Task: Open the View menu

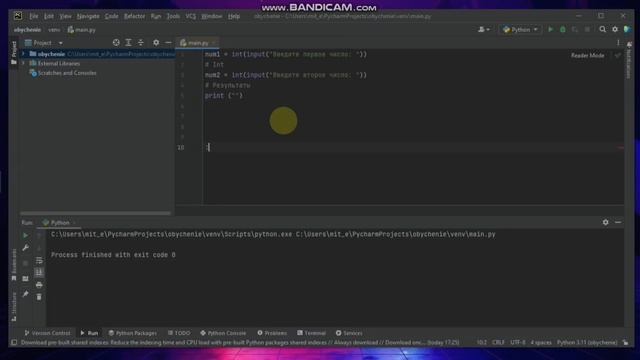Action: (65, 16)
